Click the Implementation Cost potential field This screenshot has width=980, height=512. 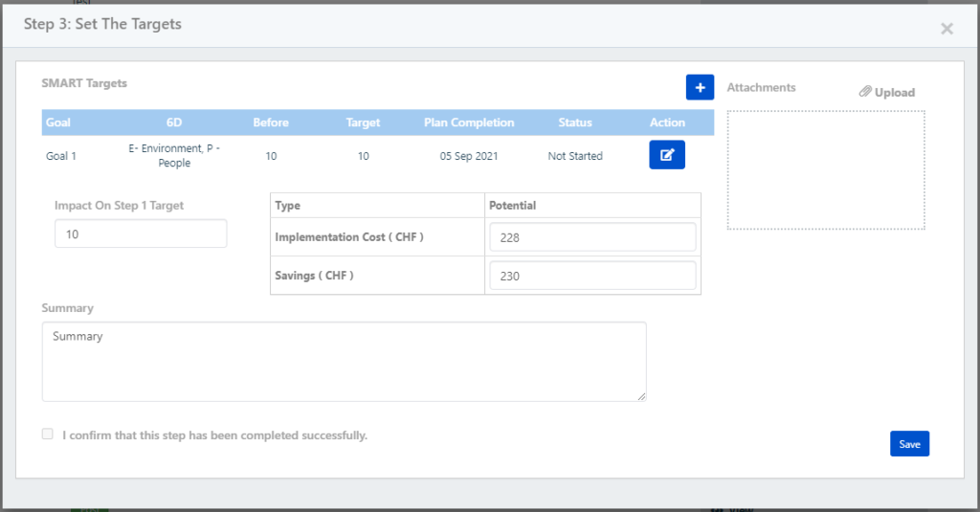[x=592, y=237]
